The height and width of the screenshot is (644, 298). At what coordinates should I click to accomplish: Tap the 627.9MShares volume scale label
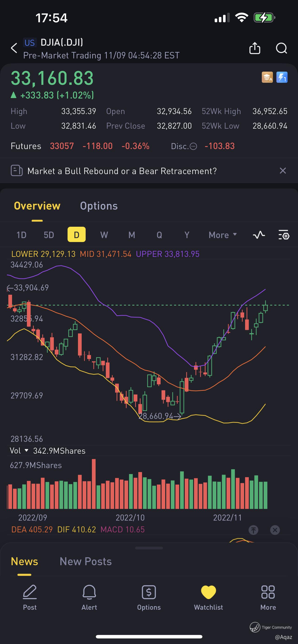click(36, 465)
